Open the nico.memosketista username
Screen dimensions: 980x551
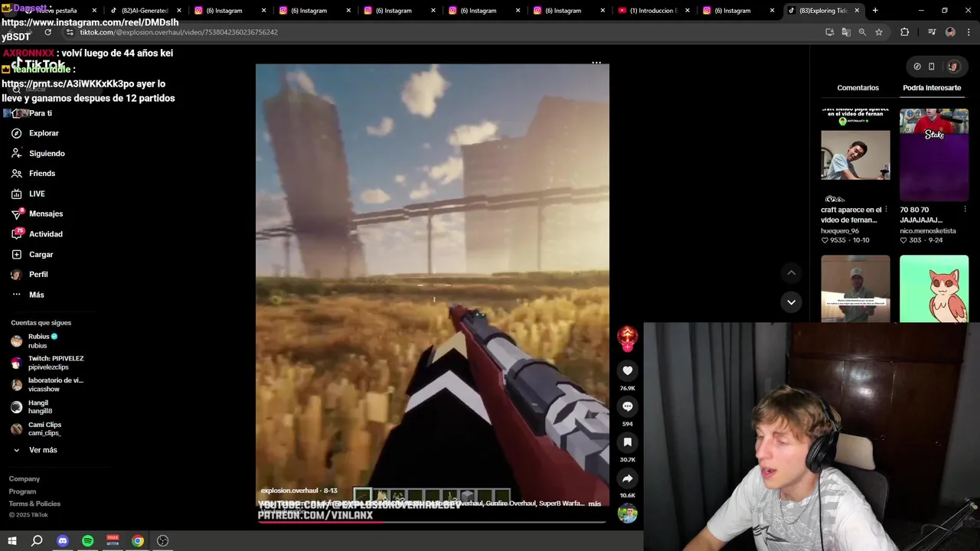coord(928,230)
